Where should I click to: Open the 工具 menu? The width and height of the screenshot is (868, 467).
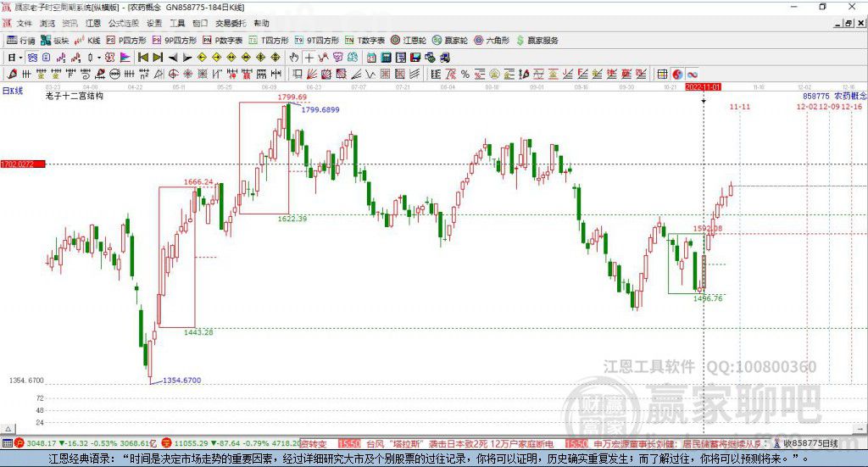177,23
